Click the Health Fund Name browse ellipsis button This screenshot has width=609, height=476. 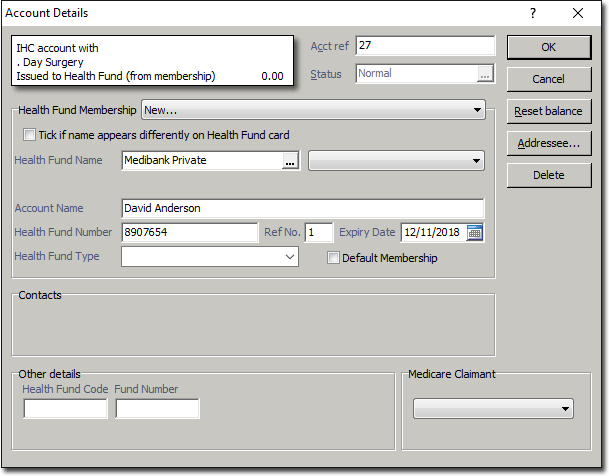pyautogui.click(x=291, y=161)
